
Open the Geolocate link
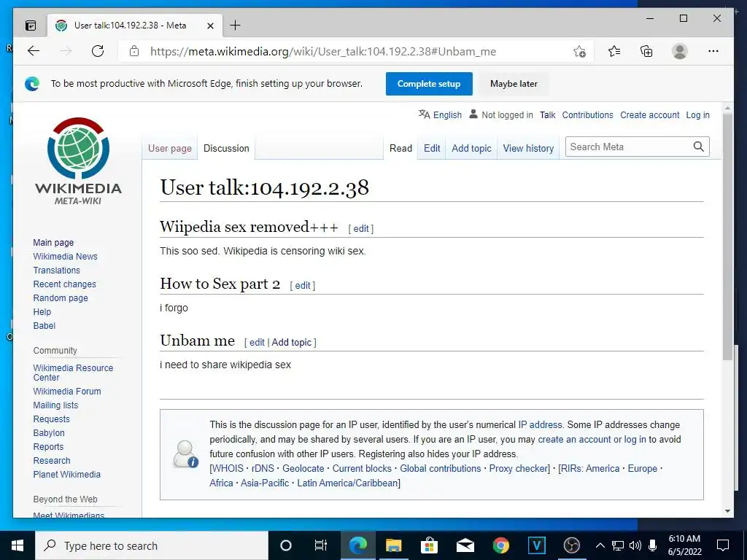click(303, 468)
